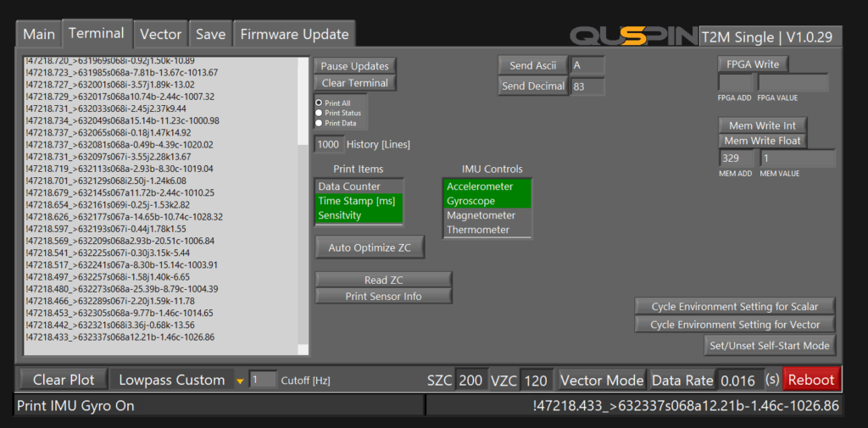Open the Firmware Update tab
This screenshot has height=428, width=868.
tap(294, 35)
